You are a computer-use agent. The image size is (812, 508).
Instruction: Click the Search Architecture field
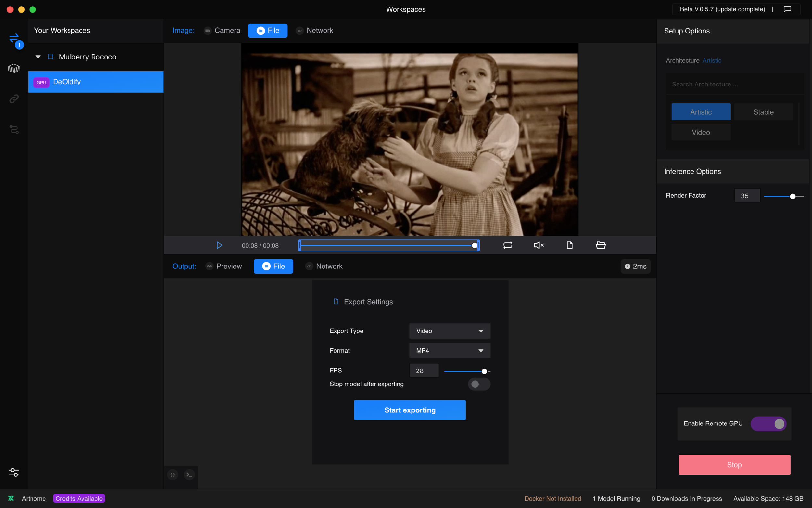pos(735,84)
